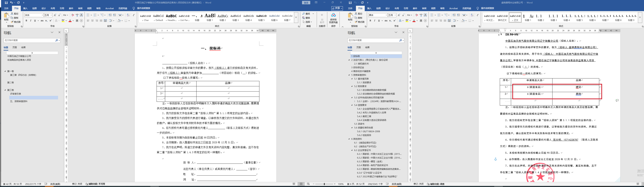Click the 共享 share button
The width and height of the screenshot is (644, 187).
tap(337, 8)
